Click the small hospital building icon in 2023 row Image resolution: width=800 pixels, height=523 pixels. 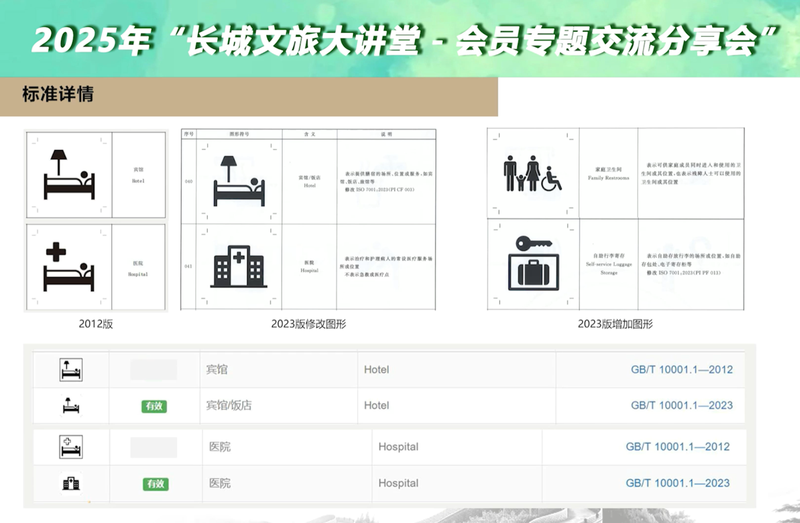(x=71, y=483)
